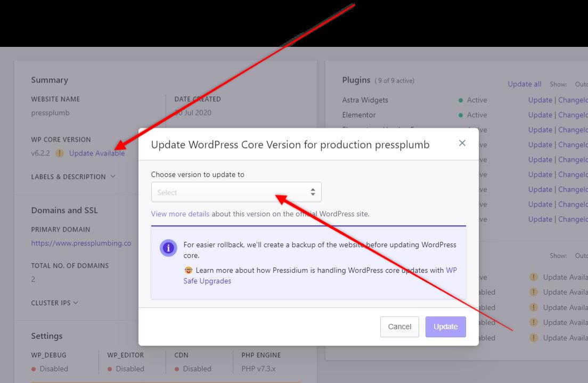The width and height of the screenshot is (588, 383).
Task: Click the Plugins panel heading
Action: coord(356,80)
